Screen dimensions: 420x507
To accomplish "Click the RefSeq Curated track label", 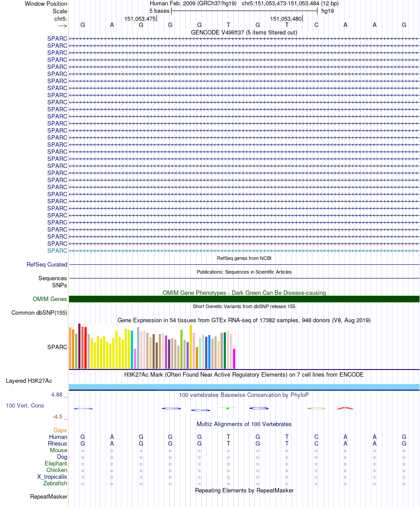I will [x=47, y=264].
